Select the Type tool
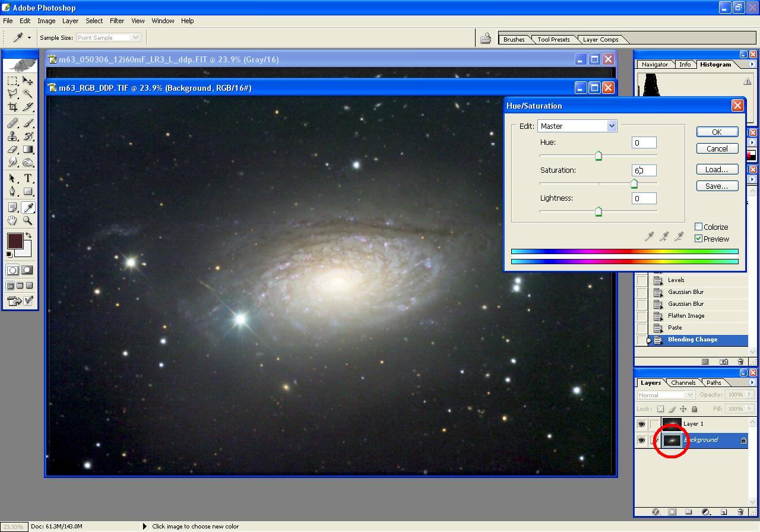This screenshot has height=532, width=760. (27, 178)
